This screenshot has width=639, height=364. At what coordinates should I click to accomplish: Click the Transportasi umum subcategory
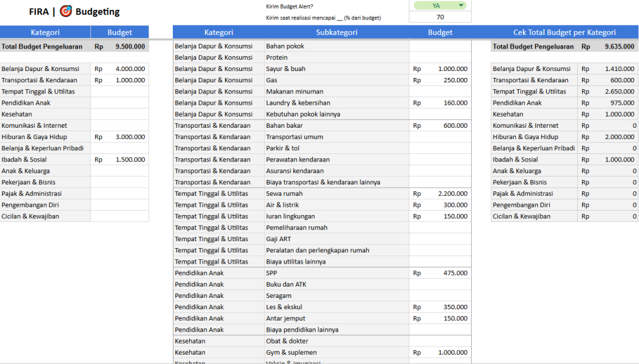[x=336, y=136]
